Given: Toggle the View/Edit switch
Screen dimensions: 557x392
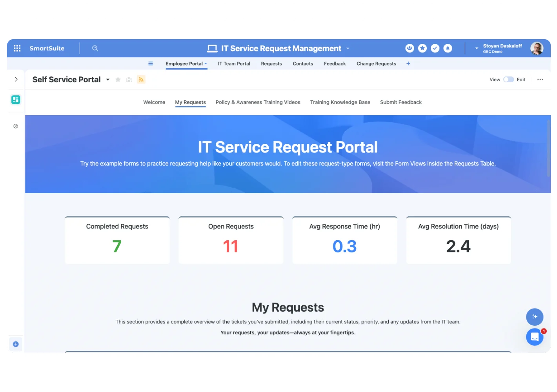Looking at the screenshot, I should [x=509, y=80].
